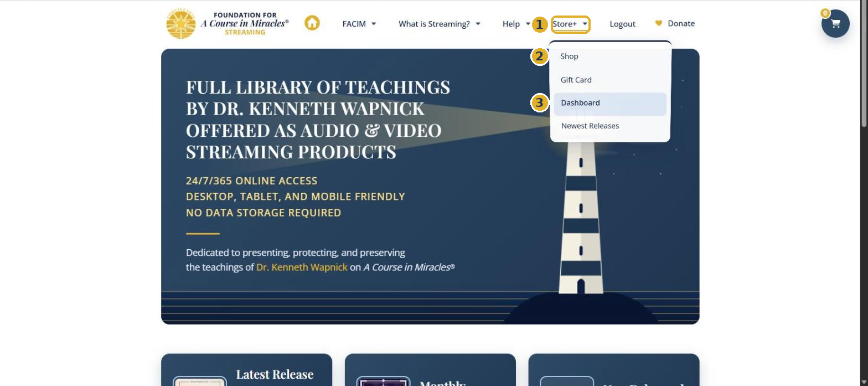Open the shopping cart
868x386 pixels.
pos(835,23)
